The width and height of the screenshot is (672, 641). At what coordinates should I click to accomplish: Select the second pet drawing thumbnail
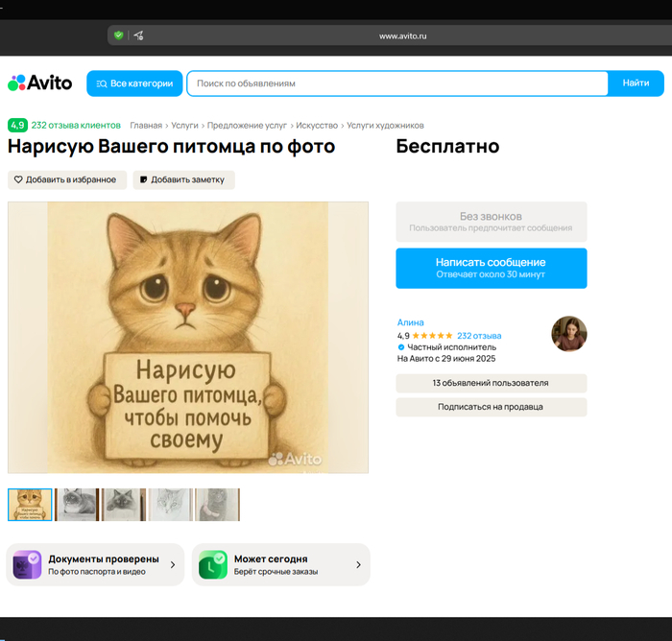click(77, 505)
